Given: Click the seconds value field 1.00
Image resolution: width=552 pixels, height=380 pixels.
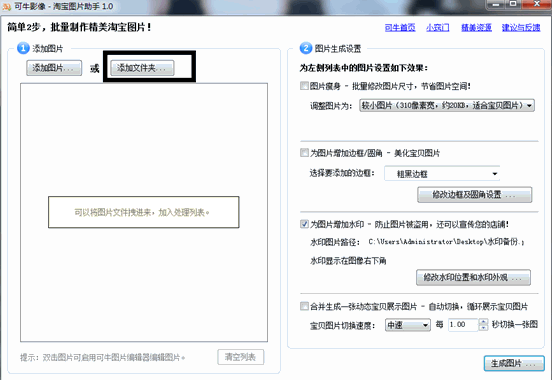Looking at the screenshot, I should click(x=463, y=325).
